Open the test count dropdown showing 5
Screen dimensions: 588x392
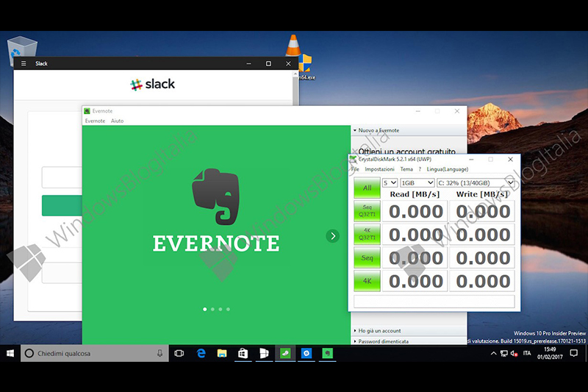[390, 182]
